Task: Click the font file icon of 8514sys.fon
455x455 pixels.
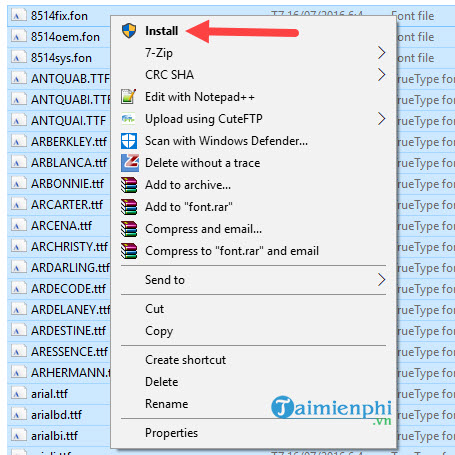Action: [18, 57]
